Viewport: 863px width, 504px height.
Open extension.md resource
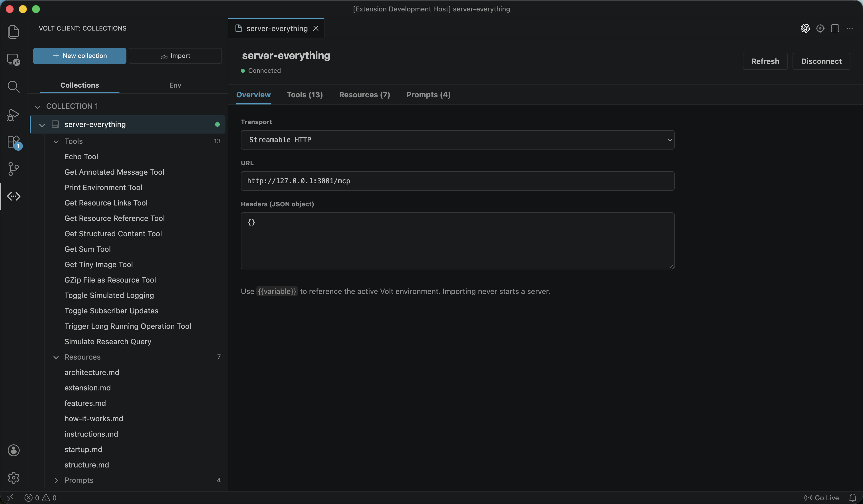coord(87,388)
